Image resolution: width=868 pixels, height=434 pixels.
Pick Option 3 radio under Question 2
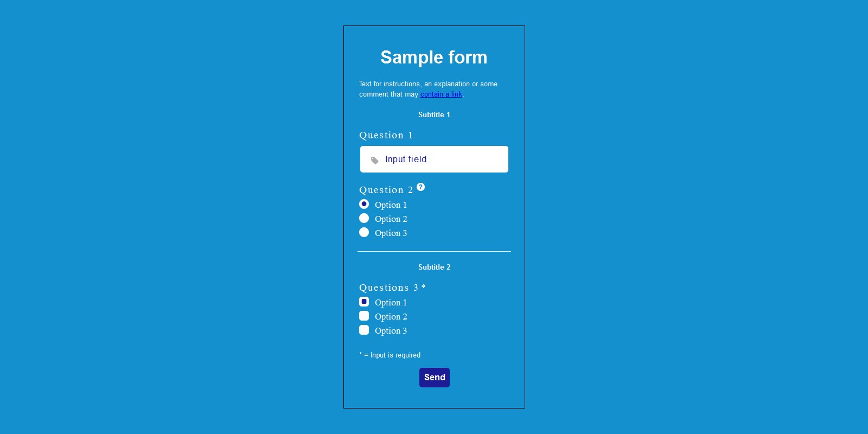coord(364,232)
